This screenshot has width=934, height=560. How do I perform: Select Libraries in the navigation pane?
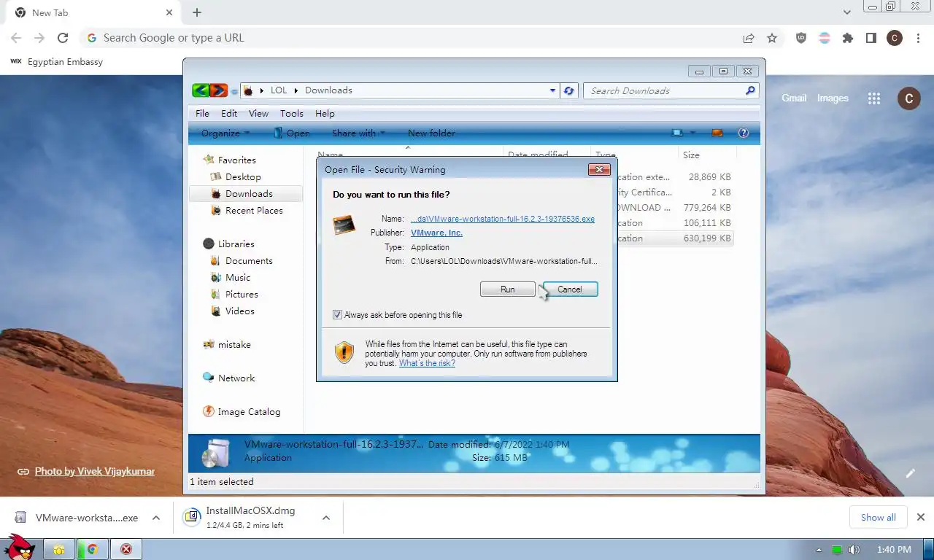click(236, 244)
